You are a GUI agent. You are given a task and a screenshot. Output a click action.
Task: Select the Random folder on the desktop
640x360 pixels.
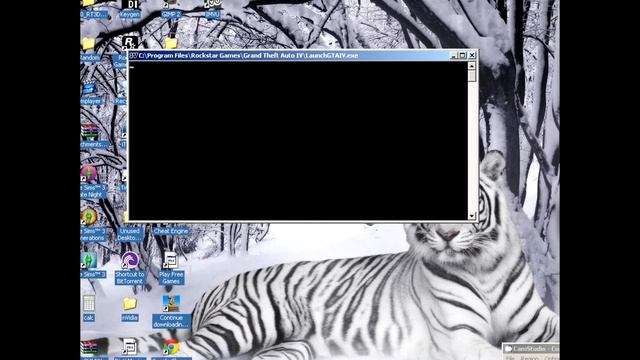click(90, 49)
